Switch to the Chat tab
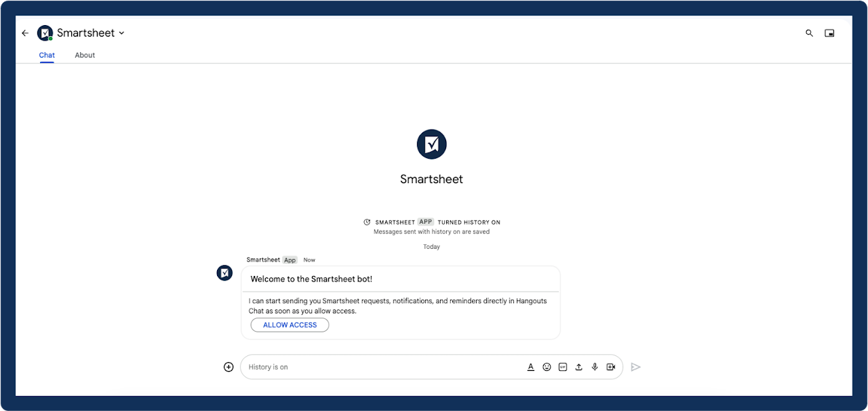This screenshot has height=411, width=868. (x=47, y=55)
